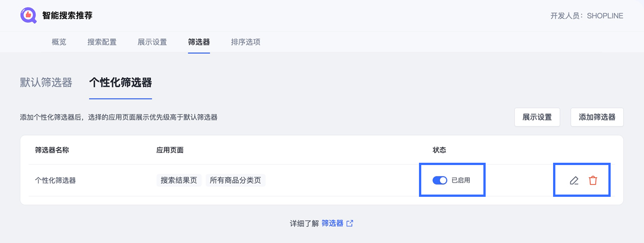Toggle the 已启用 status switch off
Image resolution: width=644 pixels, height=243 pixels.
tap(440, 181)
